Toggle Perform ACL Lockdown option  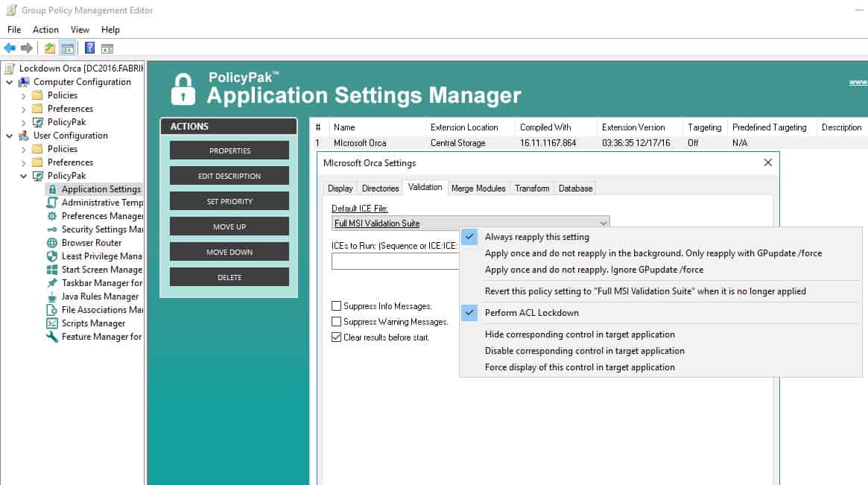pos(660,313)
